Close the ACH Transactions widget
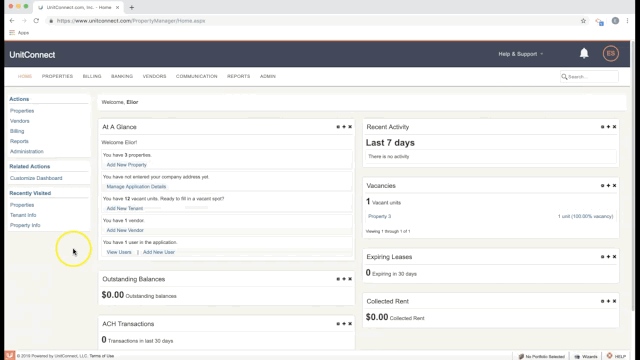640x360 pixels. (x=350, y=324)
